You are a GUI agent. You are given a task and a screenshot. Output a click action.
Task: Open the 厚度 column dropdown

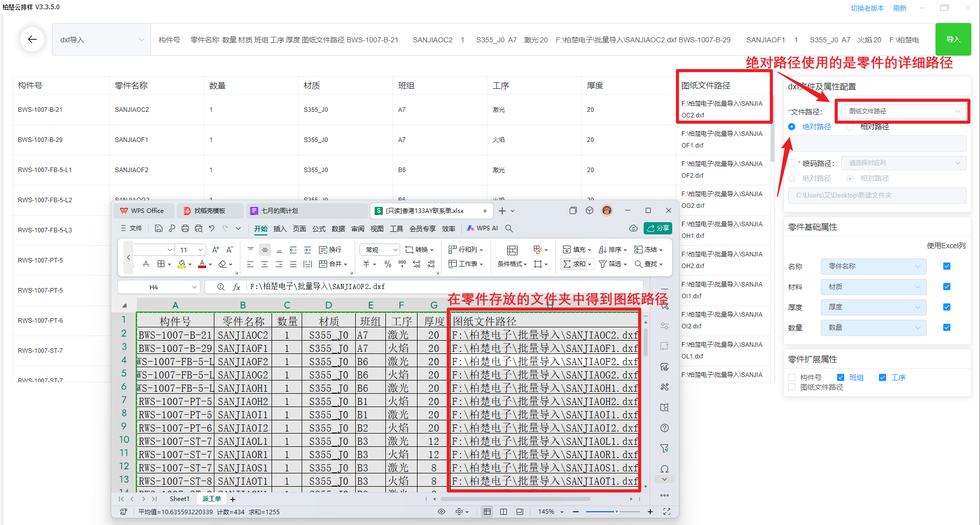(873, 307)
